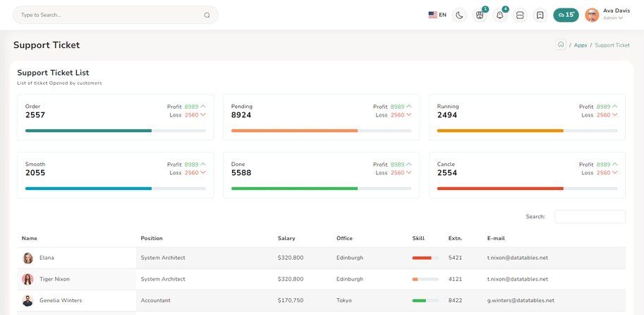Click the weather 15° badge
This screenshot has height=315, width=644.
(x=566, y=15)
